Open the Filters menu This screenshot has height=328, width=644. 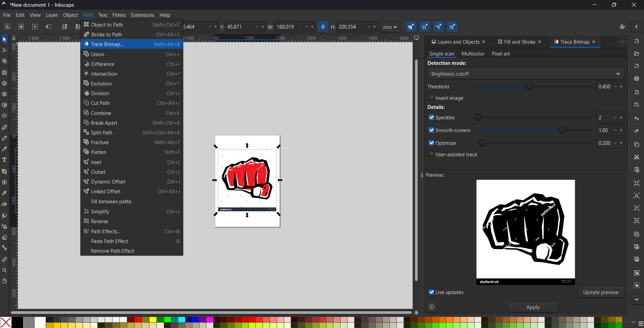pyautogui.click(x=119, y=15)
